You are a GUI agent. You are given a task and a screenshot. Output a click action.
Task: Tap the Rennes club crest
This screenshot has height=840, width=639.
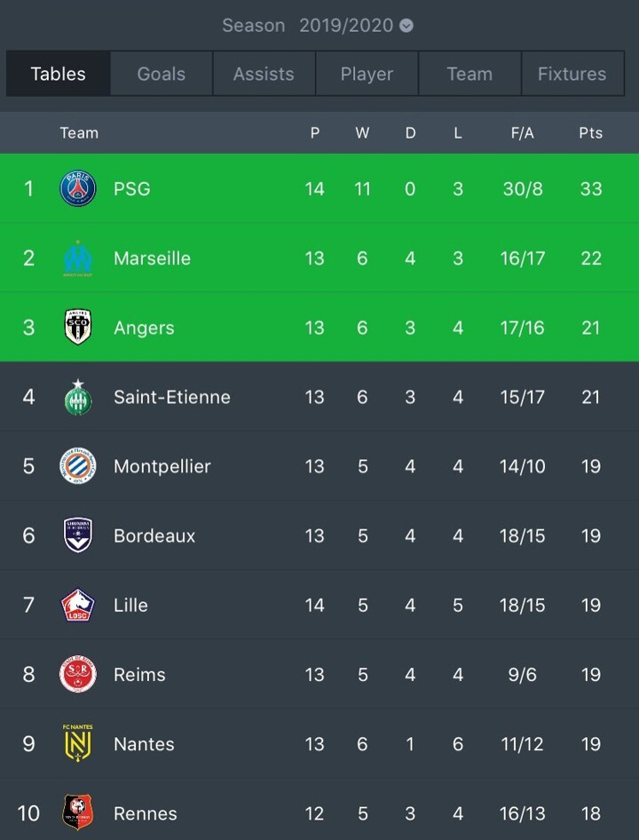click(x=78, y=812)
